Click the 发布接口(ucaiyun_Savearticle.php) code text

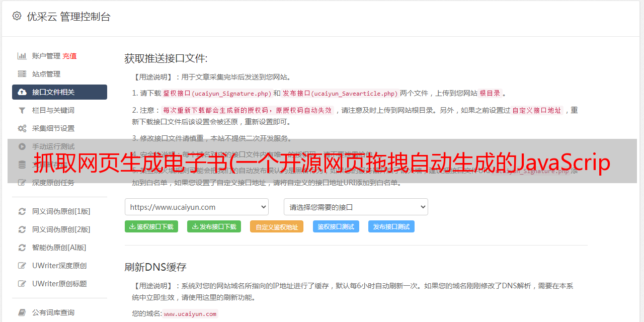tap(340, 93)
